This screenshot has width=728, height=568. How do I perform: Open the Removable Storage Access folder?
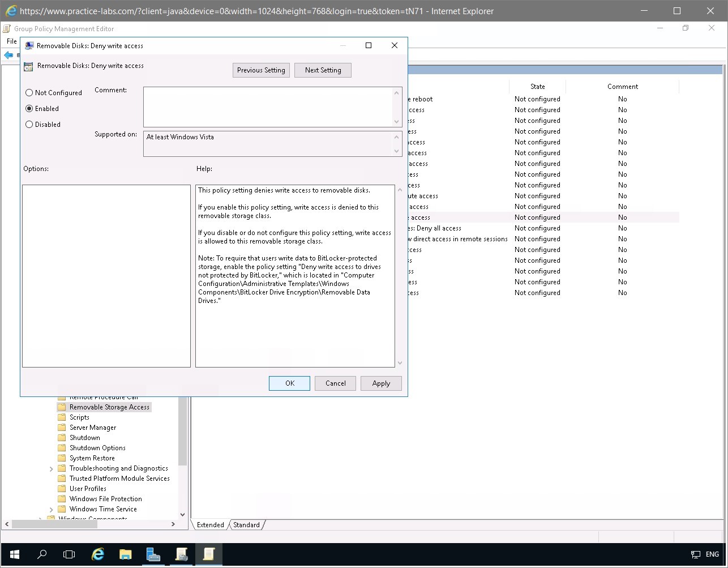coord(109,407)
